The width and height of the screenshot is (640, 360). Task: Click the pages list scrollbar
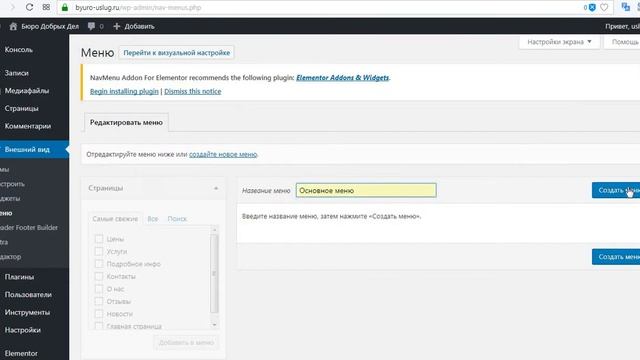(214, 274)
